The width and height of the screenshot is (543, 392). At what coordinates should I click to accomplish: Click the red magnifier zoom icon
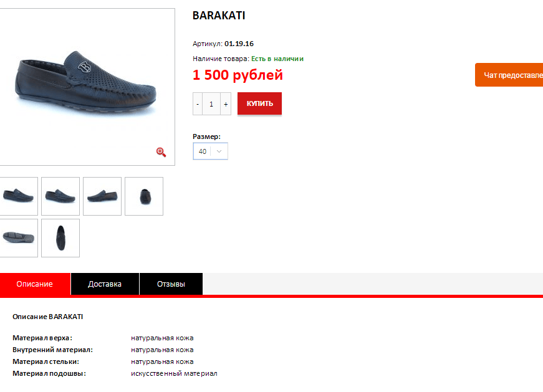[161, 152]
